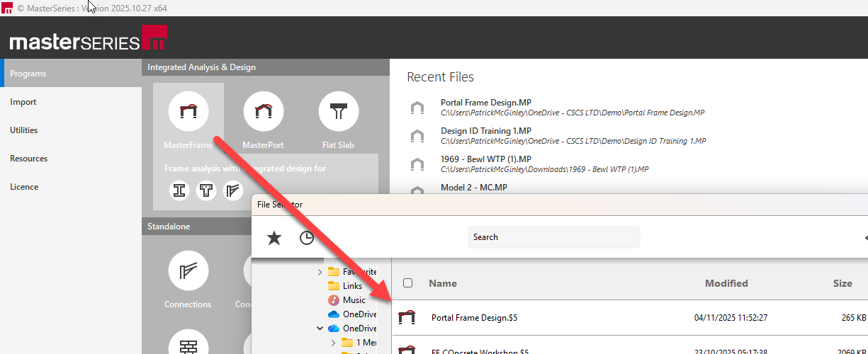
Task: Open the Resources section
Action: pos(71,159)
